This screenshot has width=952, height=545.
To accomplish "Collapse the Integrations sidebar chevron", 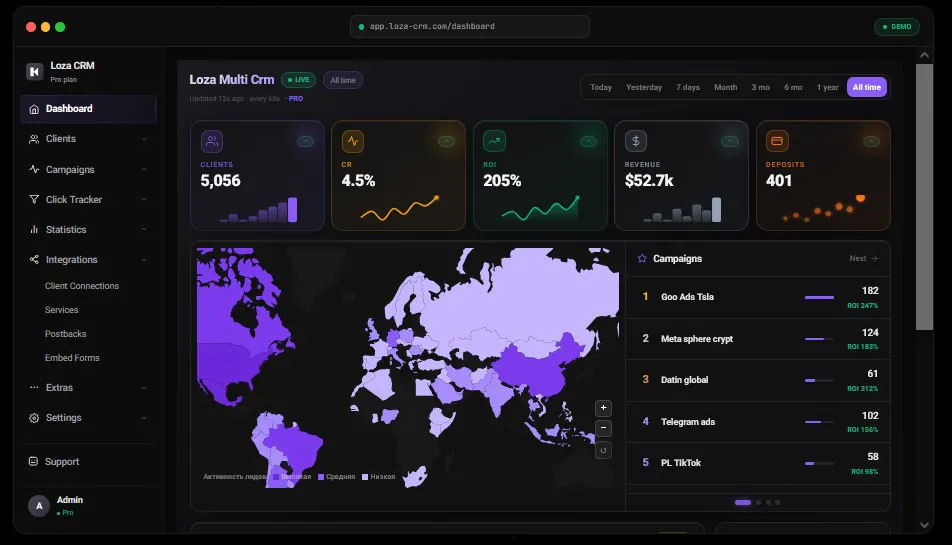I will pos(144,260).
